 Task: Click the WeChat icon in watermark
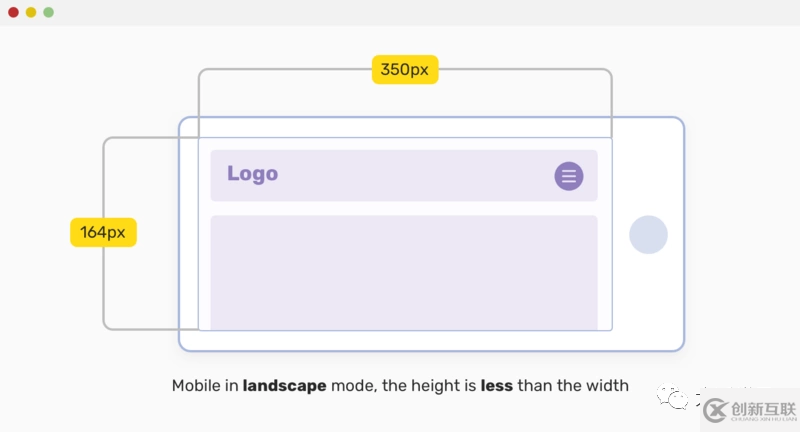678,400
